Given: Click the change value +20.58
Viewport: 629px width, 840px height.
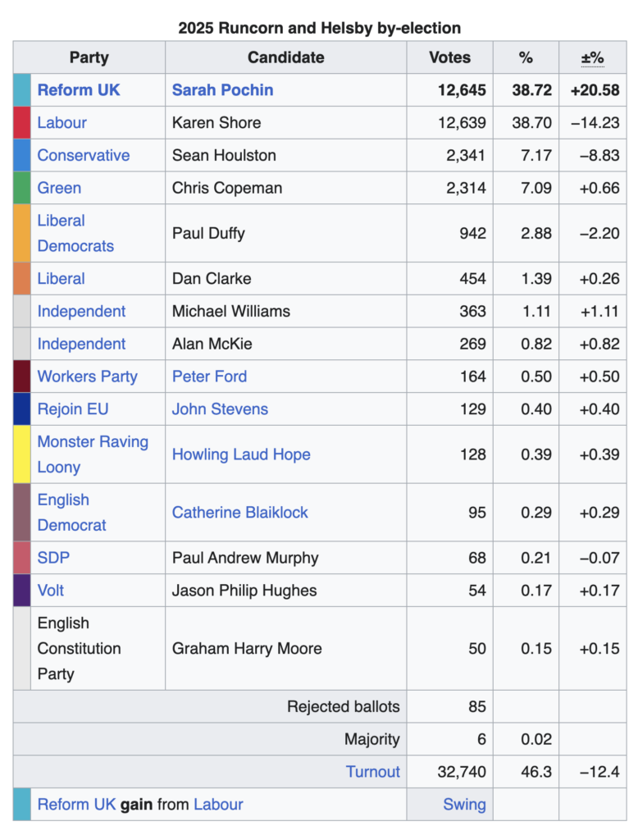Looking at the screenshot, I should [595, 90].
